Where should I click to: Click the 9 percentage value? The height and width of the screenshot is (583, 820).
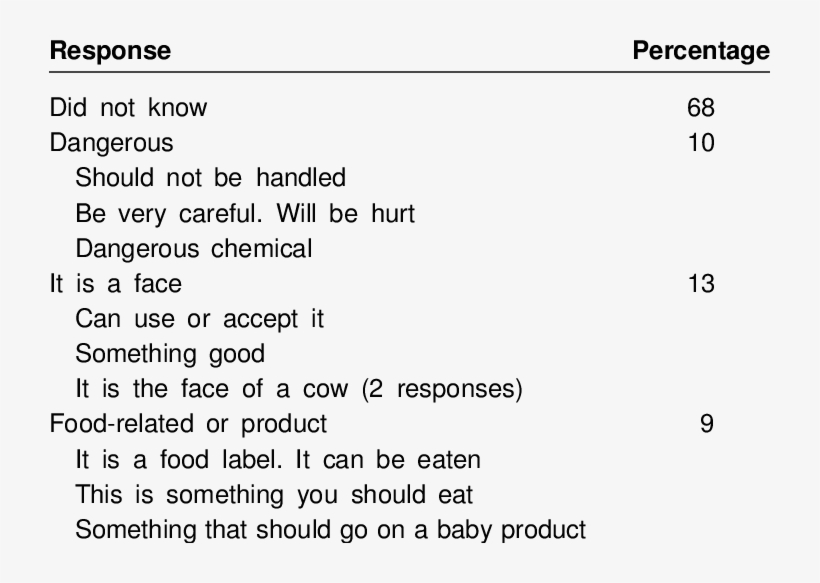[x=707, y=424]
